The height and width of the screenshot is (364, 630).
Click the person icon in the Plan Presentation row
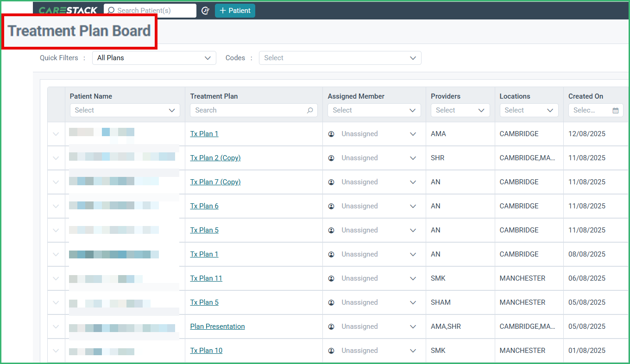click(331, 326)
